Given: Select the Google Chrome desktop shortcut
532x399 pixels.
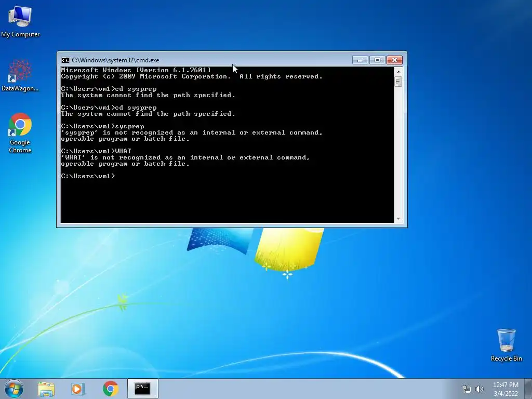Looking at the screenshot, I should (x=20, y=133).
